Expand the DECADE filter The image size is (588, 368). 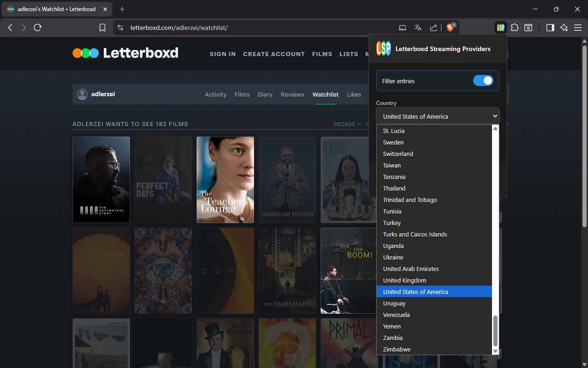(347, 124)
